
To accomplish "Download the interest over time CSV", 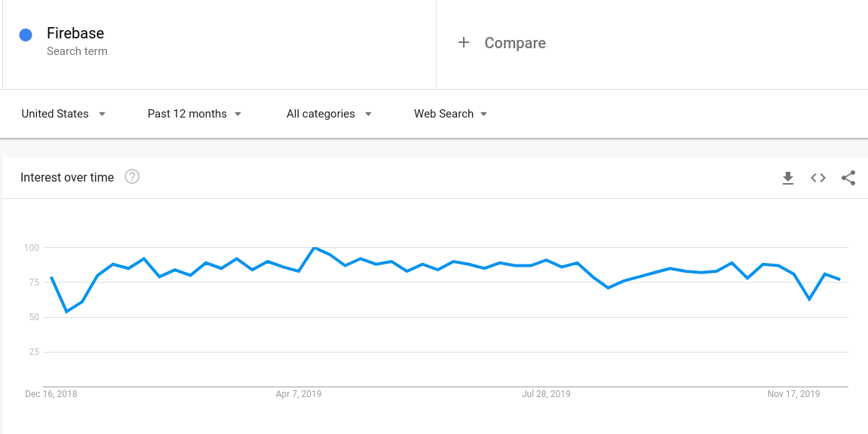I will tap(788, 178).
